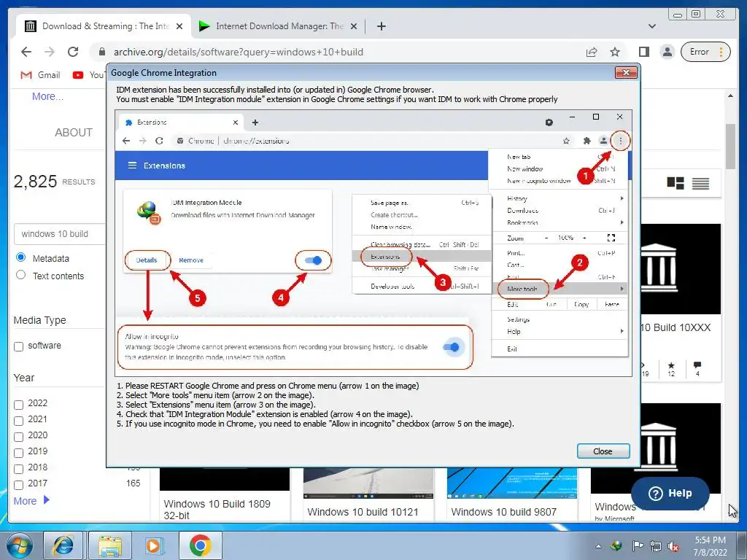Viewport: 747px width, 560px height.
Task: Check the software media type
Action: [18, 346]
